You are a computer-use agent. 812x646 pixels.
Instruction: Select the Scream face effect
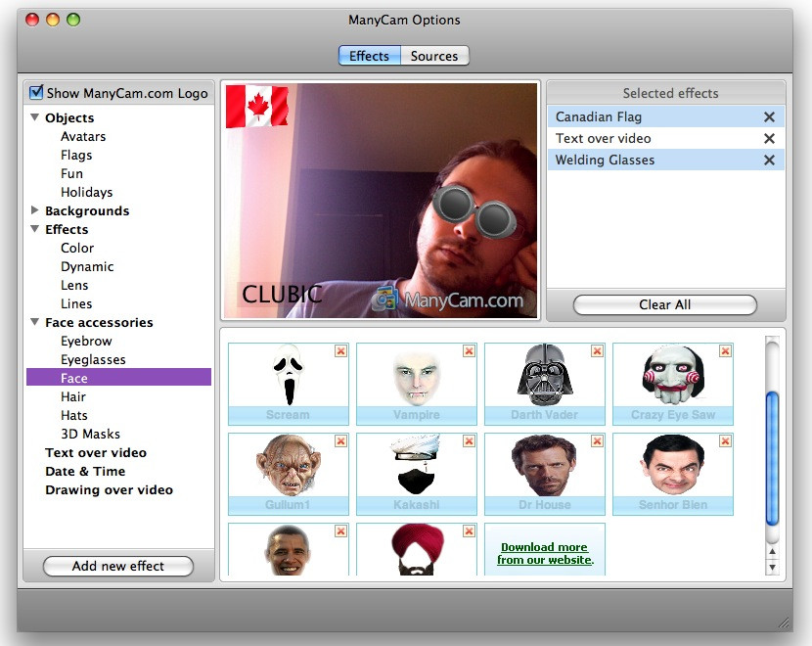288,378
